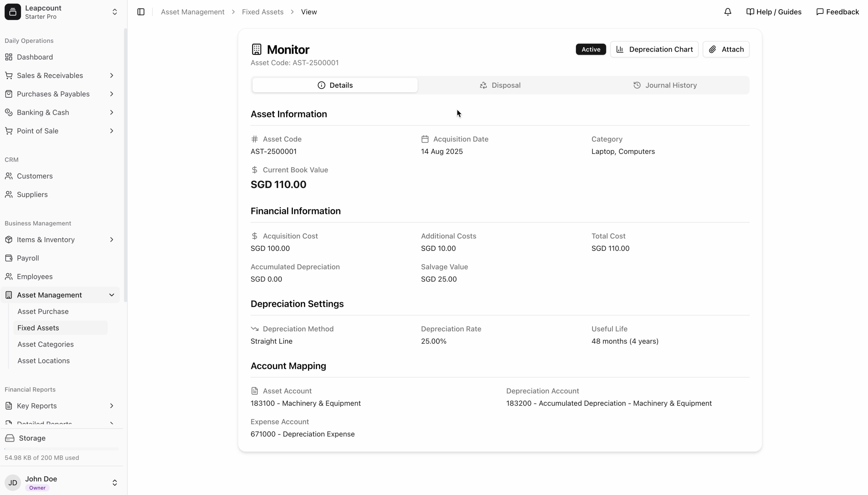Expand Banking & Cash chevron

pyautogui.click(x=112, y=112)
